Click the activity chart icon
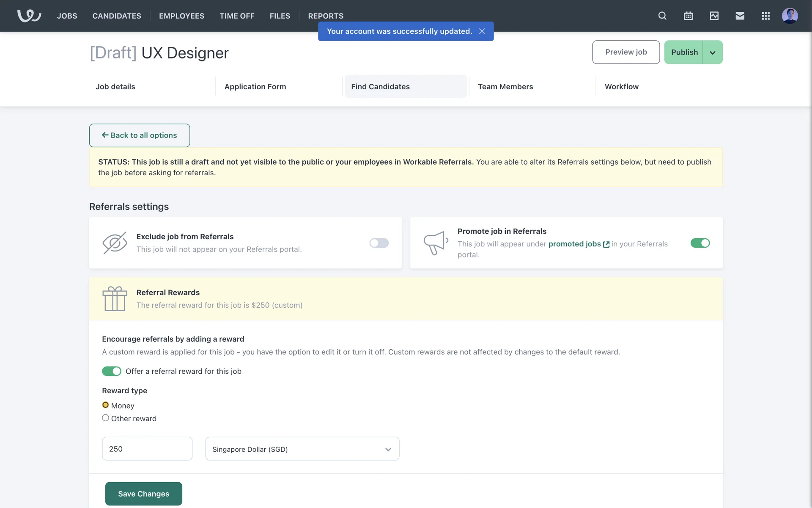Image resolution: width=812 pixels, height=508 pixels. [714, 16]
